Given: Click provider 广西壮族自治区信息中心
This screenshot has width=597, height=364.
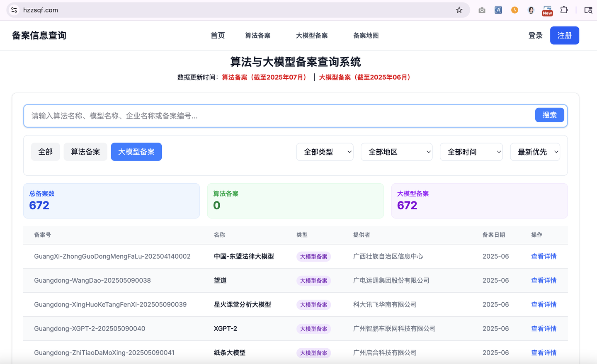Looking at the screenshot, I should tap(388, 256).
